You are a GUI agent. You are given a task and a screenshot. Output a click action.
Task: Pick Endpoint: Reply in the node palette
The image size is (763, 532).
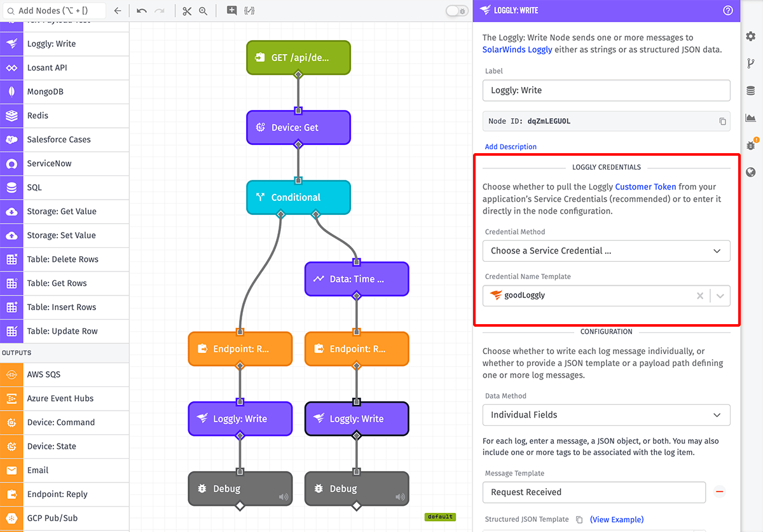point(64,494)
